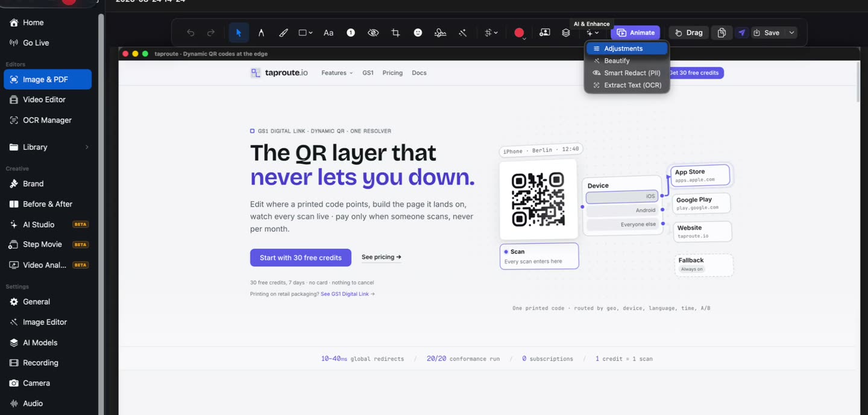Click the See pricing link
Screen dimensions: 868x415
[x=382, y=257]
